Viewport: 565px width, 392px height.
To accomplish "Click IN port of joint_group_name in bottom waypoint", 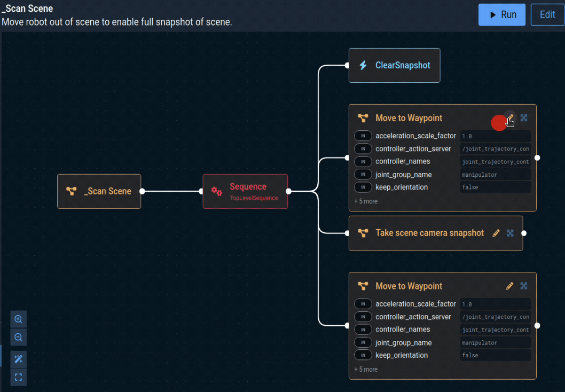I will point(363,342).
